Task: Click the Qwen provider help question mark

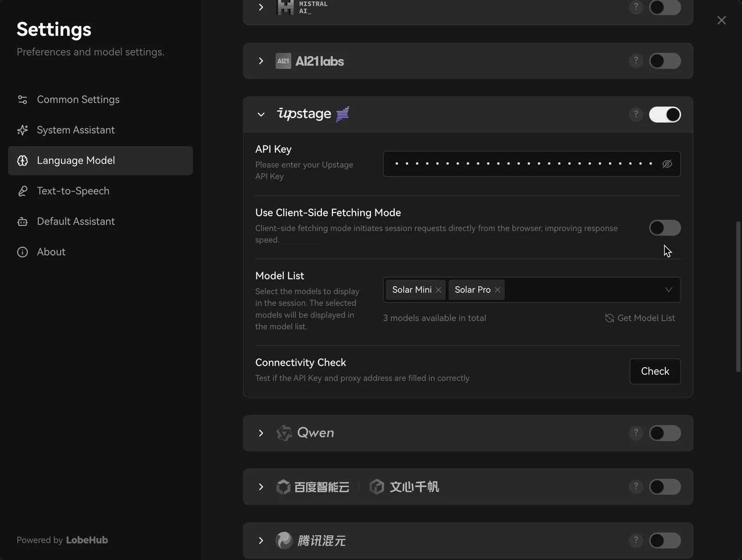Action: (636, 433)
